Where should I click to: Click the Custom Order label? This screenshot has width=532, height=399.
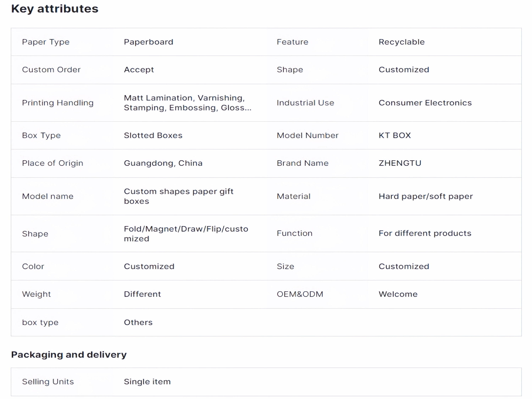[51, 70]
